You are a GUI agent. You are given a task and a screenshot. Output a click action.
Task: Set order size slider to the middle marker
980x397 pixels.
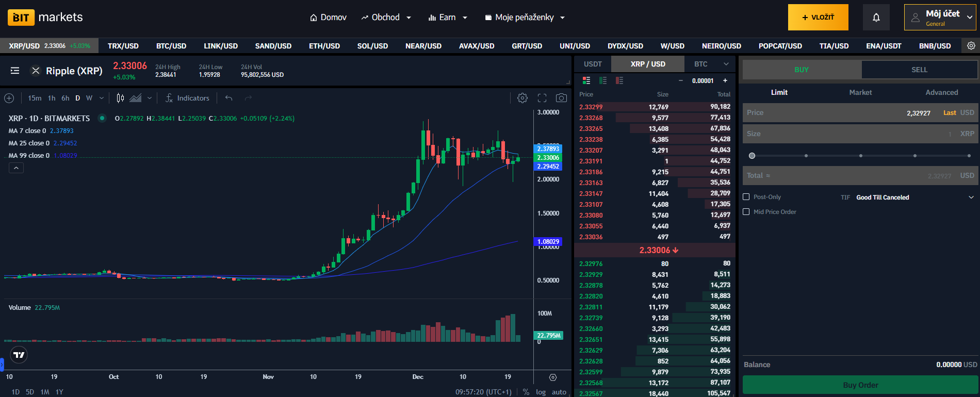(860, 156)
